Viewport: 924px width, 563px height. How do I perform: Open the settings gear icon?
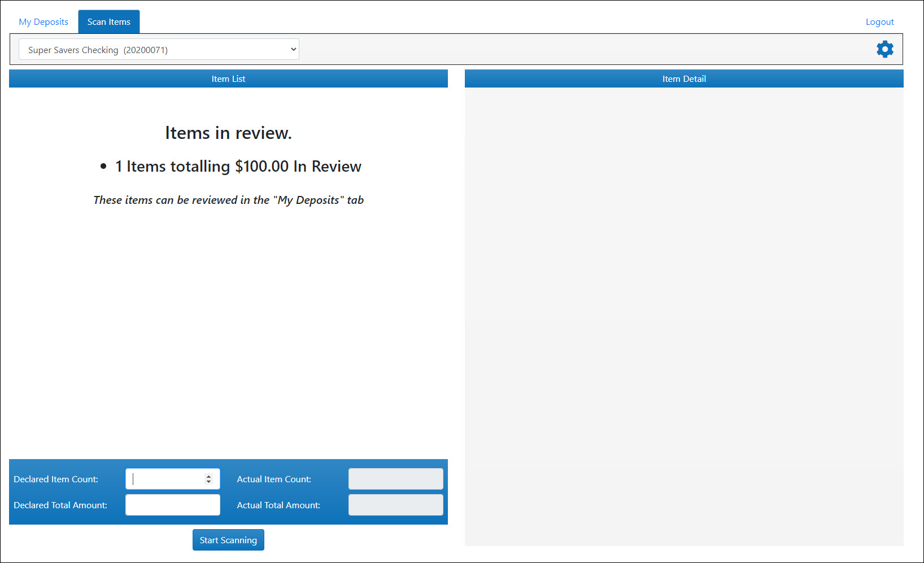click(884, 49)
